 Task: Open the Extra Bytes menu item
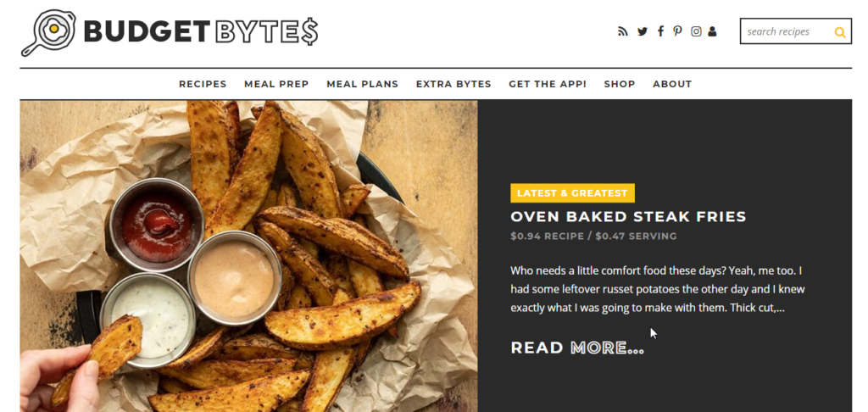tap(453, 84)
